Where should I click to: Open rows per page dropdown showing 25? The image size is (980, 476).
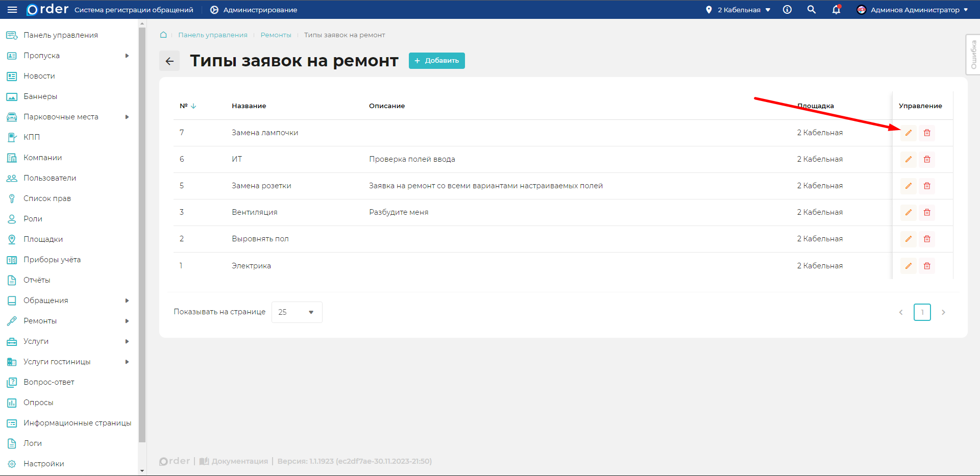(297, 312)
